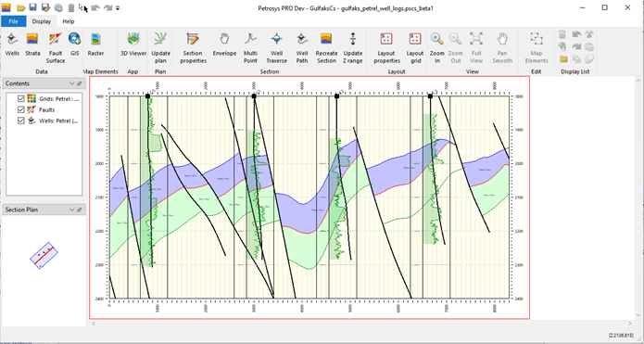
Task: Select the Faults item in Contents
Action: pyautogui.click(x=47, y=109)
